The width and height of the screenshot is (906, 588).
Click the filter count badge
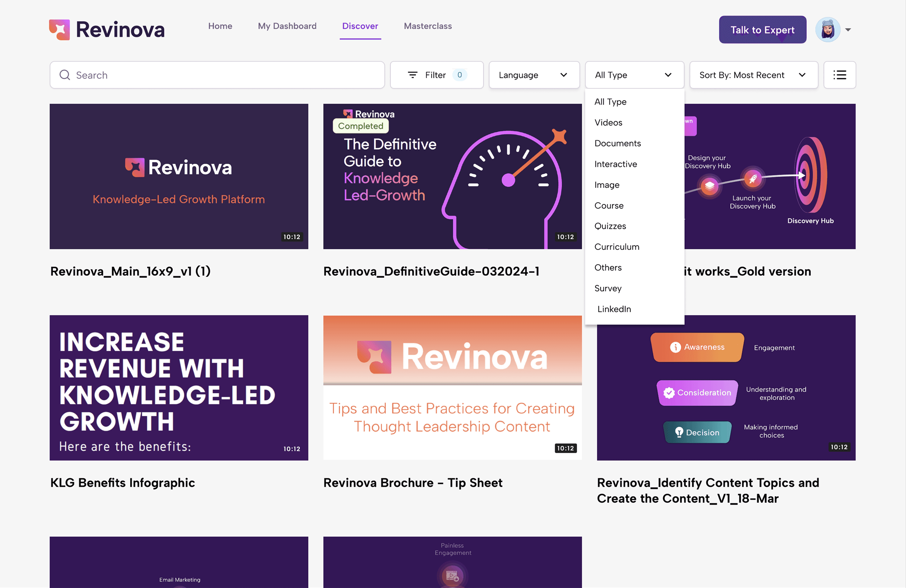pos(460,75)
